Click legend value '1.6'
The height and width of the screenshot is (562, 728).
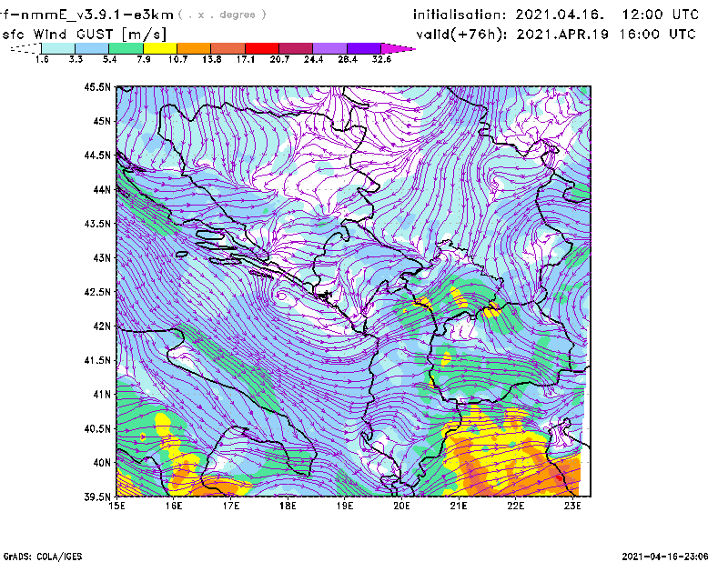click(x=42, y=59)
